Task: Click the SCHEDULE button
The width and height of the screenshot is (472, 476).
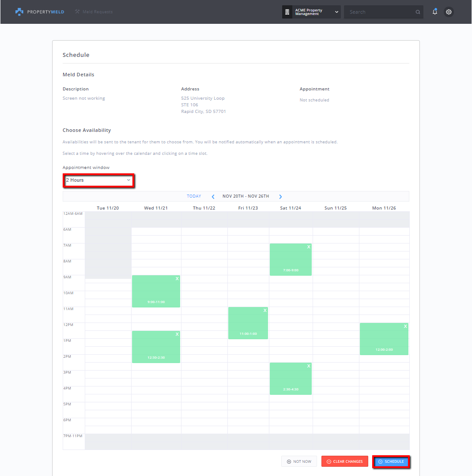Action: (391, 461)
